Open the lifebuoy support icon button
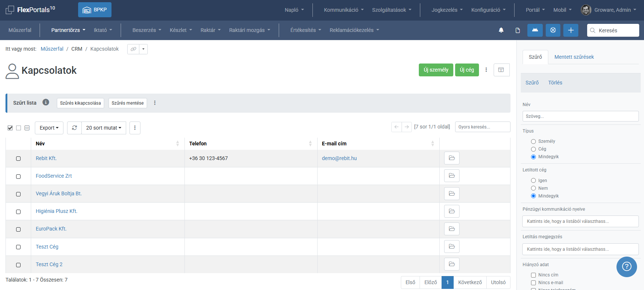Screen dimensions: 644x290 [x=553, y=30]
